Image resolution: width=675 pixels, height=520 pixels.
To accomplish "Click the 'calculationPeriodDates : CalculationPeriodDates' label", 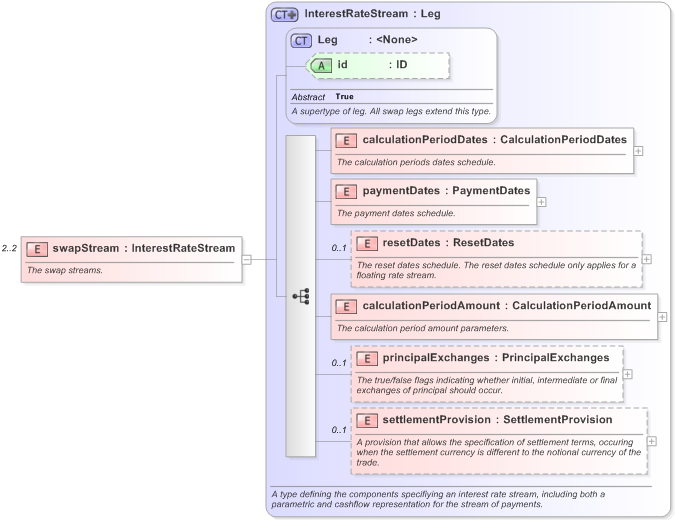I will pos(495,139).
